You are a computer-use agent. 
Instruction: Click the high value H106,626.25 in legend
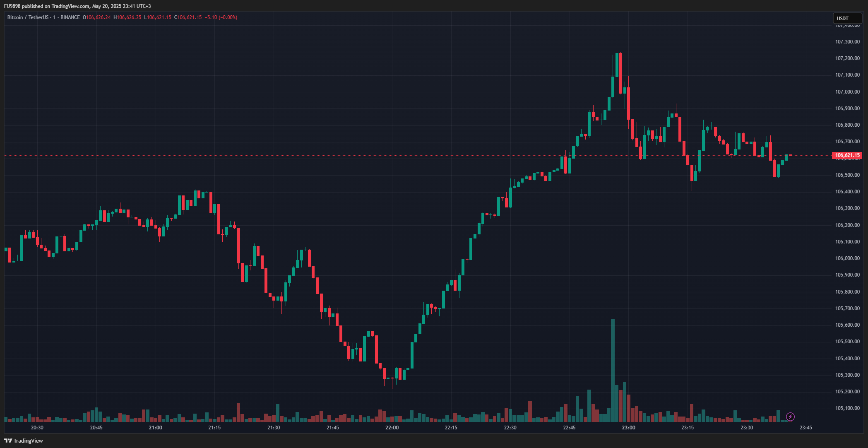click(x=127, y=17)
